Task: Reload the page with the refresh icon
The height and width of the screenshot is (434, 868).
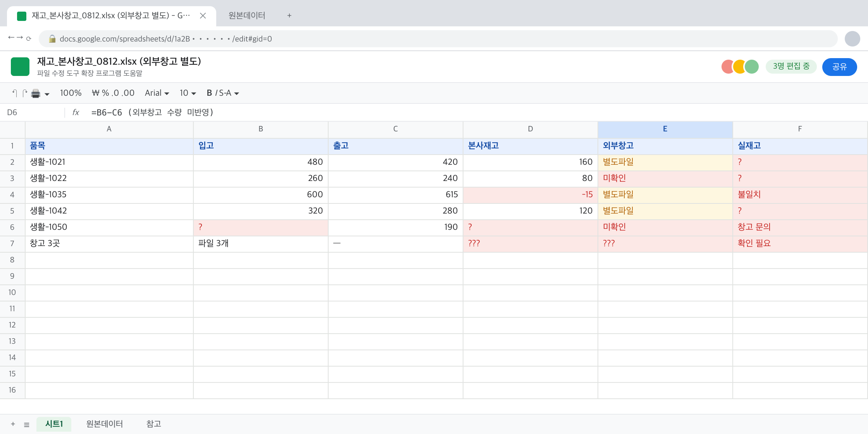Action: coord(29,38)
